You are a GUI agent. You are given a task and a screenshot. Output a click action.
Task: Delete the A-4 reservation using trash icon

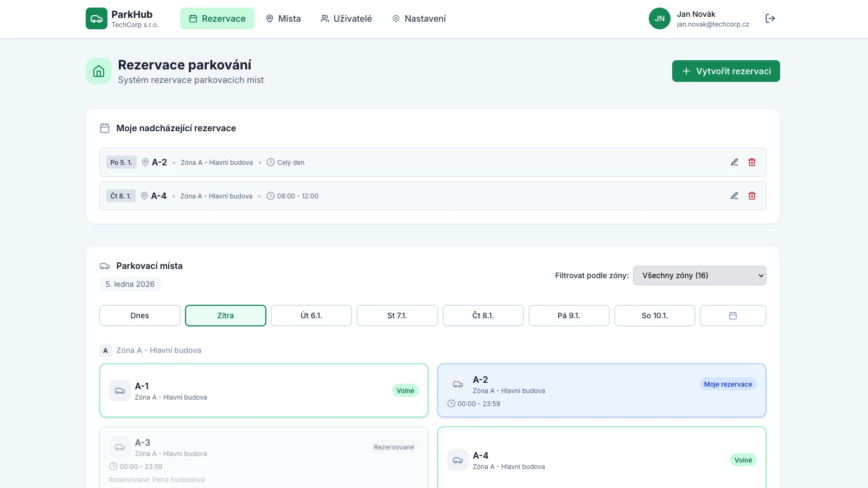point(752,196)
